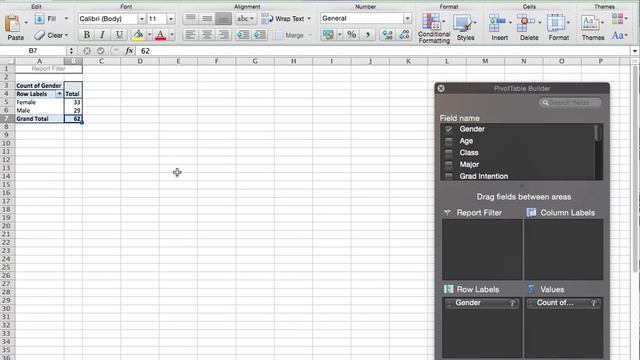Viewport: 640px width, 360px height.
Task: Click the PivotTable Builder search field
Action: point(570,102)
